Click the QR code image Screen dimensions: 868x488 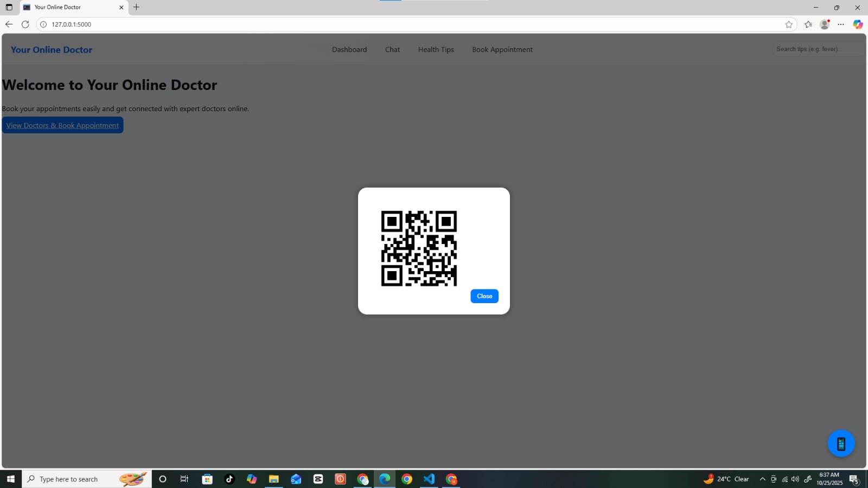419,248
